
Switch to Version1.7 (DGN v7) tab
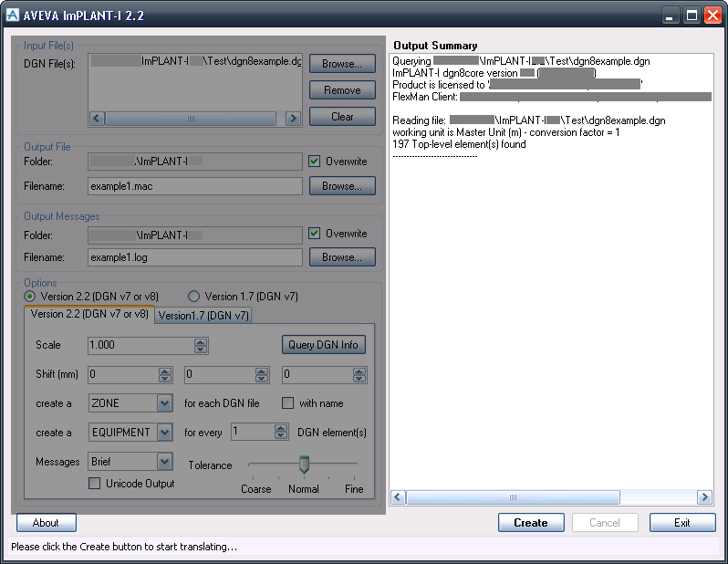point(203,316)
